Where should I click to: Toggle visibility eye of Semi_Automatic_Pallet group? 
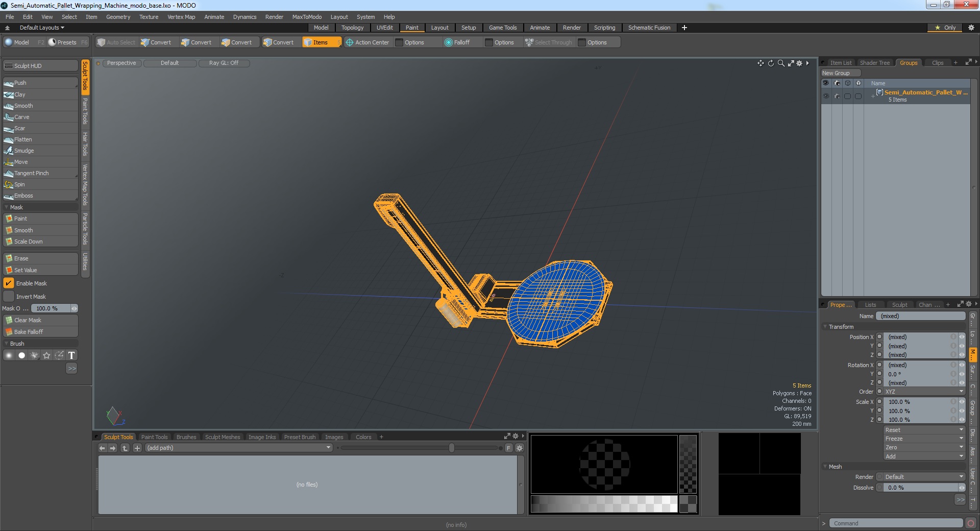coord(826,96)
